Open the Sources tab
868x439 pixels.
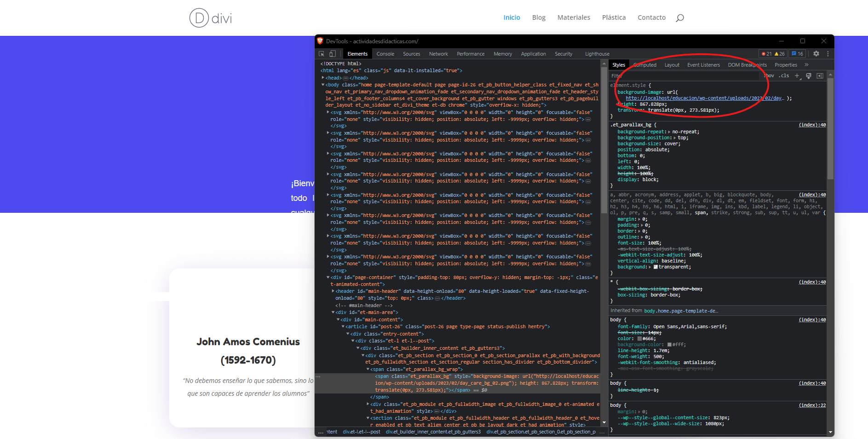(411, 54)
